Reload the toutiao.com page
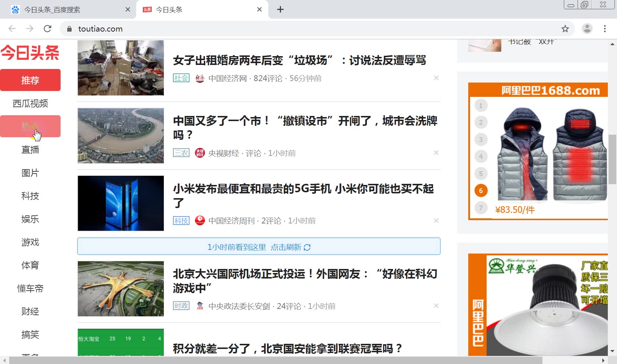The width and height of the screenshot is (617, 364). tap(47, 29)
